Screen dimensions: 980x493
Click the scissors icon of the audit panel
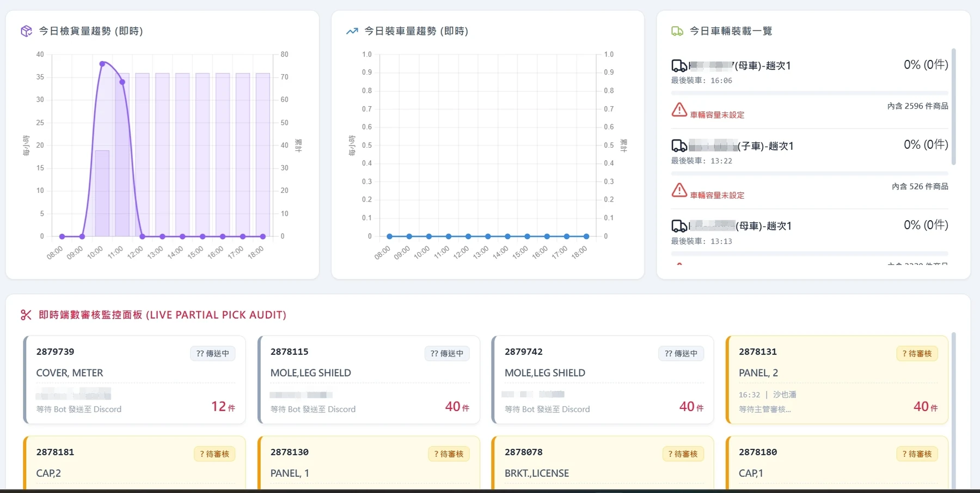click(26, 315)
